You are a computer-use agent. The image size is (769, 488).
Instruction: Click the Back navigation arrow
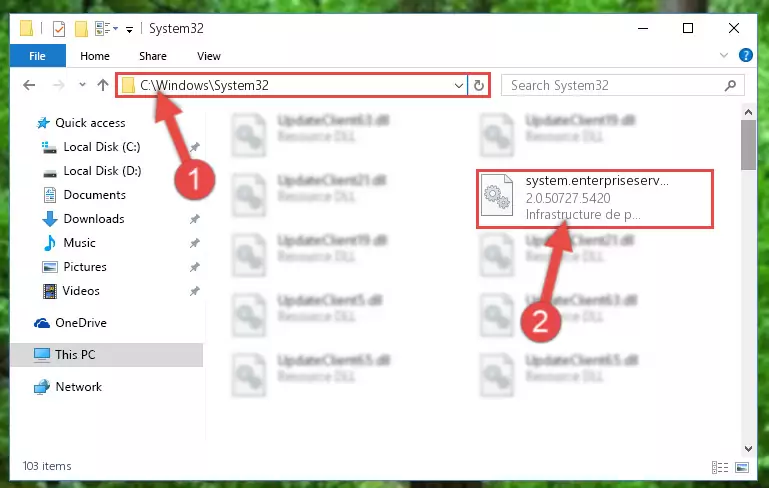point(29,85)
